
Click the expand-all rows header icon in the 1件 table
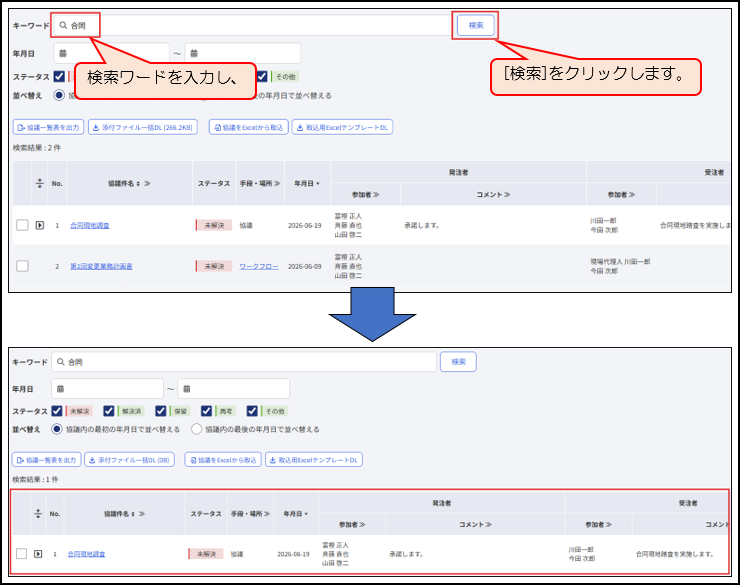pyautogui.click(x=38, y=514)
